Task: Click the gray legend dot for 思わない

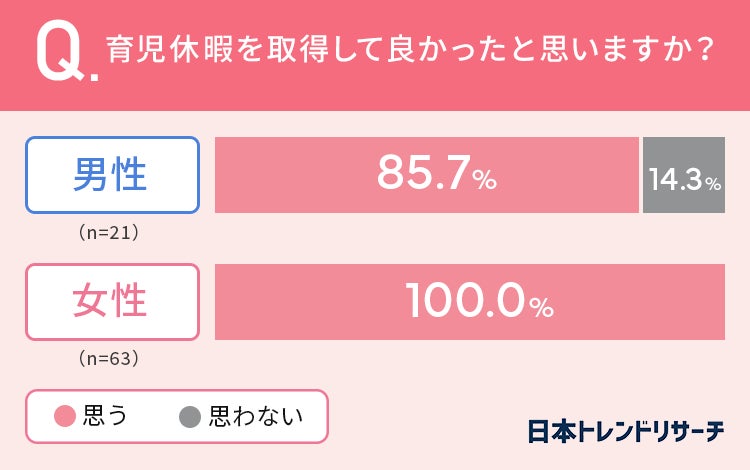Action: [190, 416]
